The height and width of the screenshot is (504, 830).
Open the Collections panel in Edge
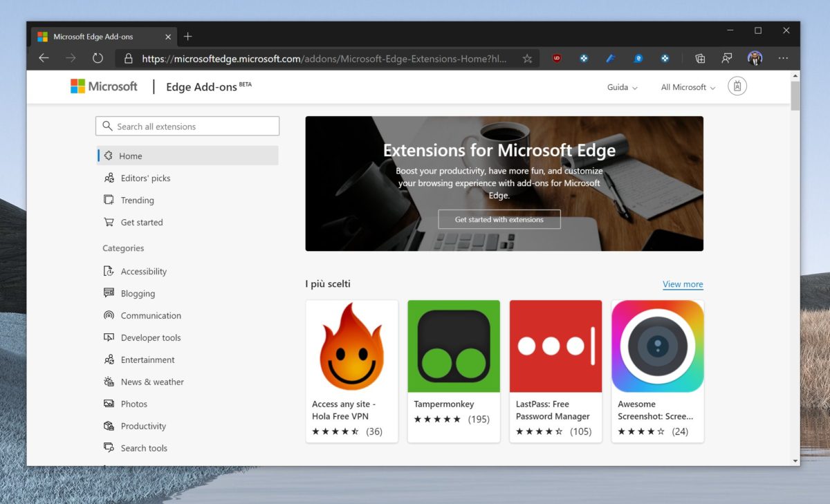[x=699, y=58]
